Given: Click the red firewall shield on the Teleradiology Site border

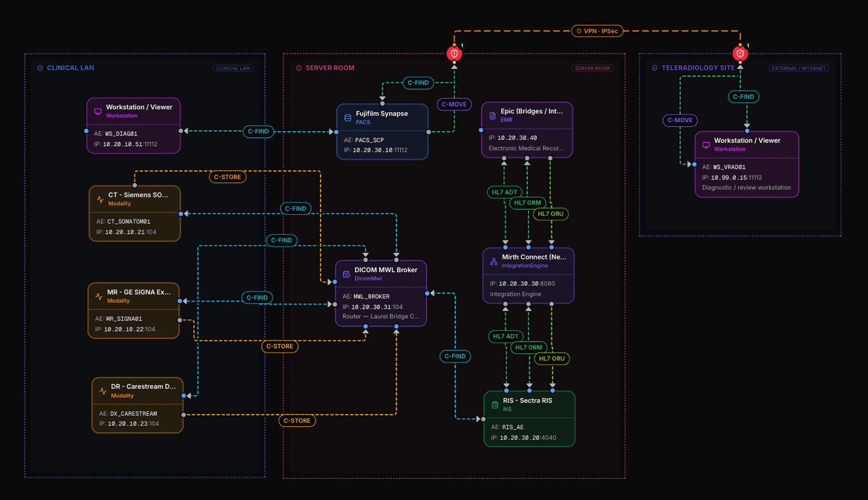Looking at the screenshot, I should [x=740, y=53].
